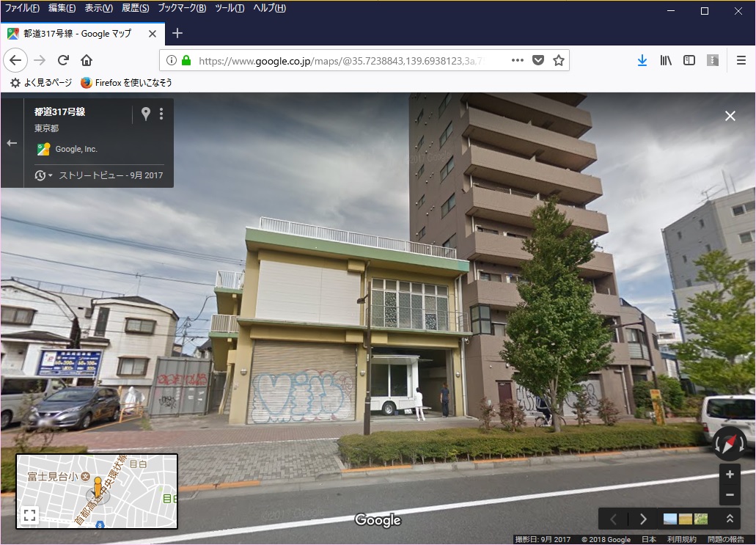This screenshot has width=756, height=545.
Task: Open the 履歴(S) menu
Action: [x=135, y=8]
